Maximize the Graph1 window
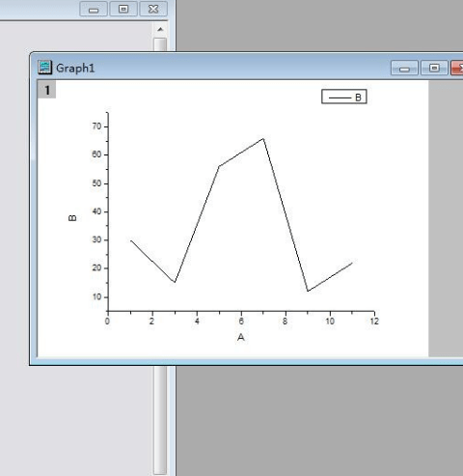This screenshot has width=463, height=476. click(x=434, y=68)
